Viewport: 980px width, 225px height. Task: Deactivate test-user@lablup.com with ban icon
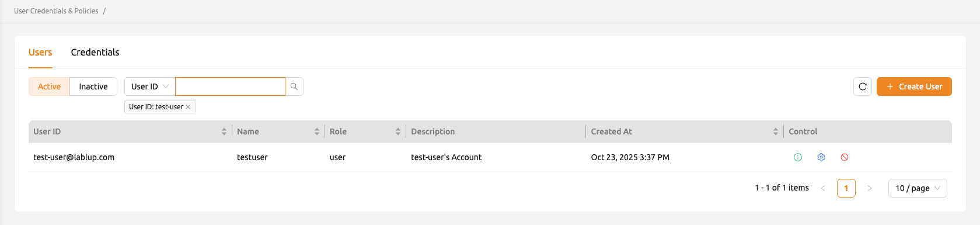point(845,157)
